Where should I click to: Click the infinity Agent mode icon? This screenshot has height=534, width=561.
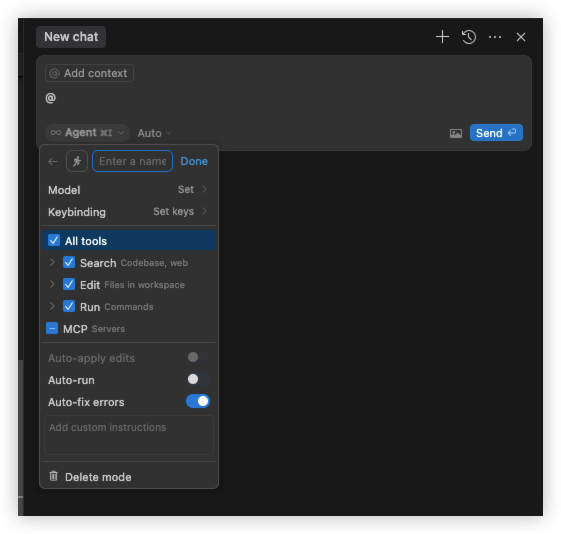pyautogui.click(x=55, y=133)
